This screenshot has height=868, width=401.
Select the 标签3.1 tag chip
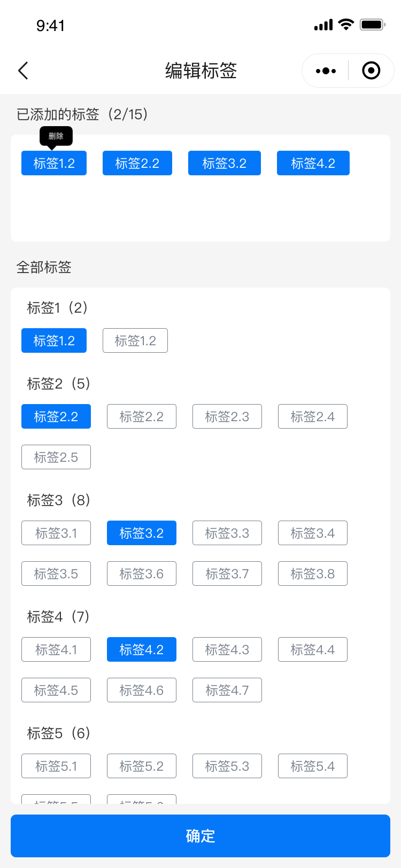pos(56,533)
